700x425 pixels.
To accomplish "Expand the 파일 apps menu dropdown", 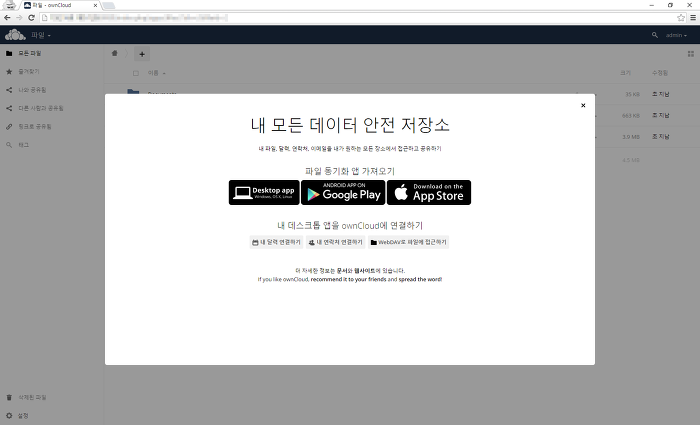I will point(41,35).
